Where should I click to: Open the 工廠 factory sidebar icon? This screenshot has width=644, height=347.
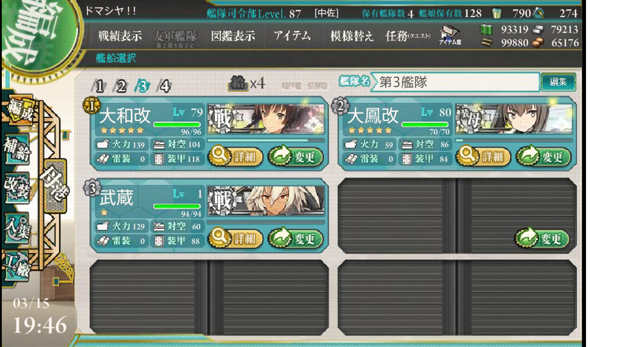[17, 266]
